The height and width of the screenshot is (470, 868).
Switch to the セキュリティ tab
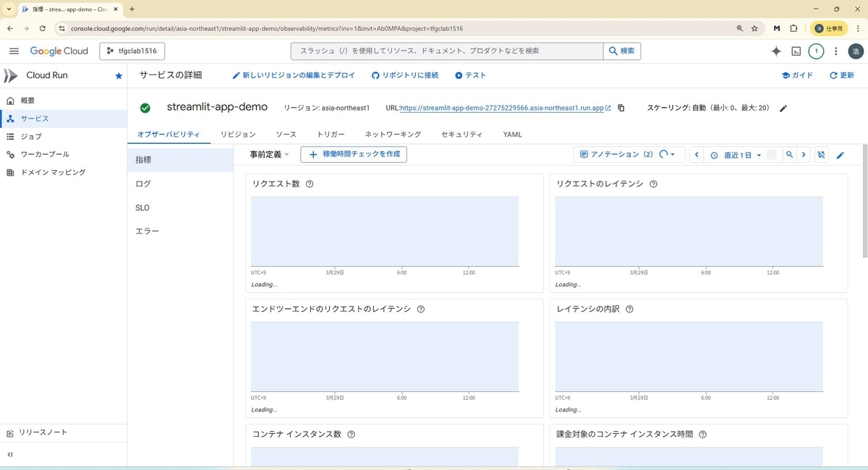[461, 134]
